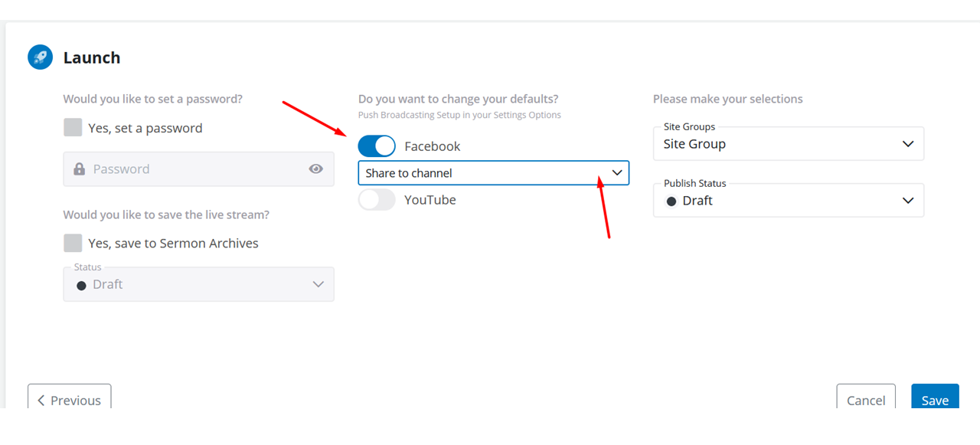Open the "Share to channel" dropdown

tap(493, 173)
